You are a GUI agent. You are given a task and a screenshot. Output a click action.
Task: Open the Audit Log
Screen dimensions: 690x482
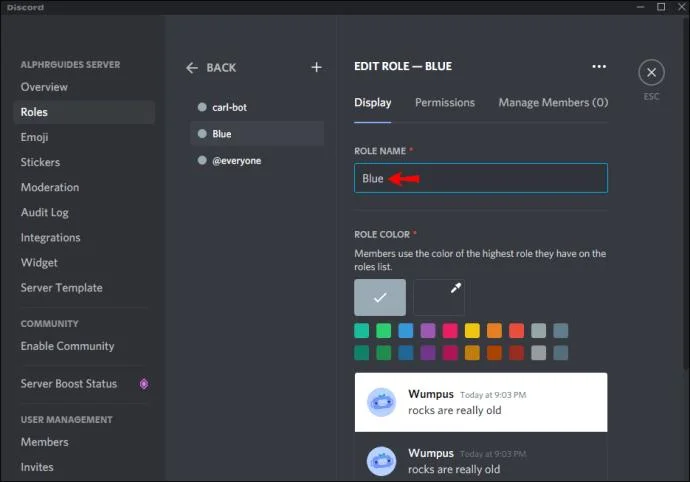(44, 212)
